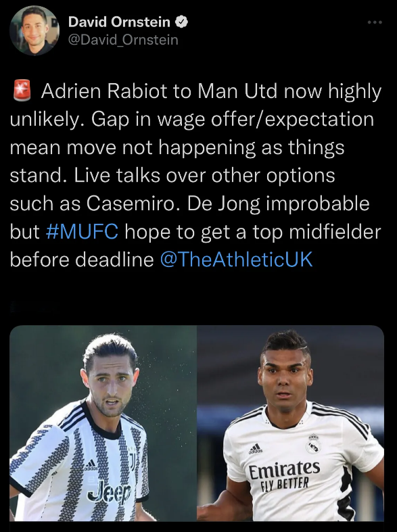
Task: Click the adidas logo on white jersey
Action: point(255,449)
